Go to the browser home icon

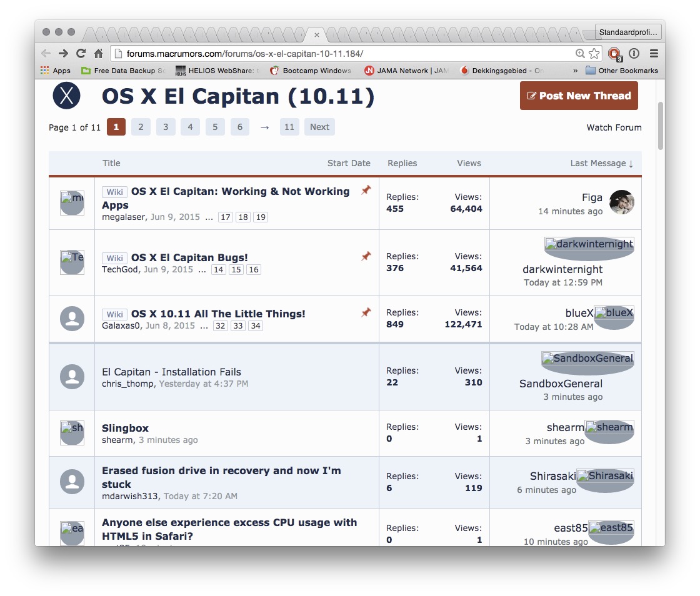[99, 54]
